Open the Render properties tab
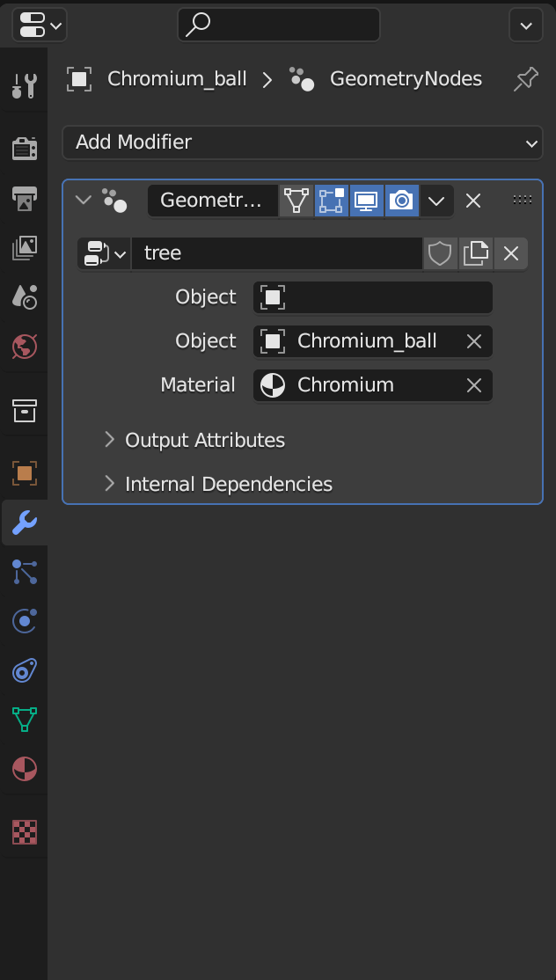 point(25,148)
